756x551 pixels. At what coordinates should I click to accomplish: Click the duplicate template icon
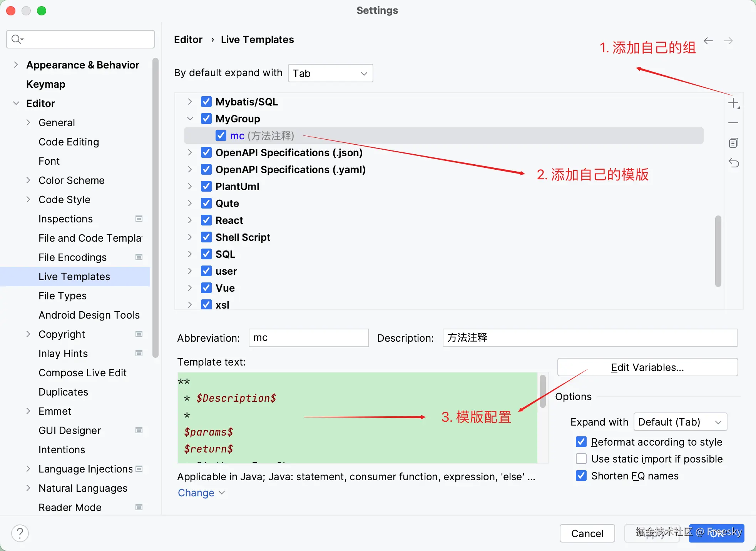(x=733, y=143)
